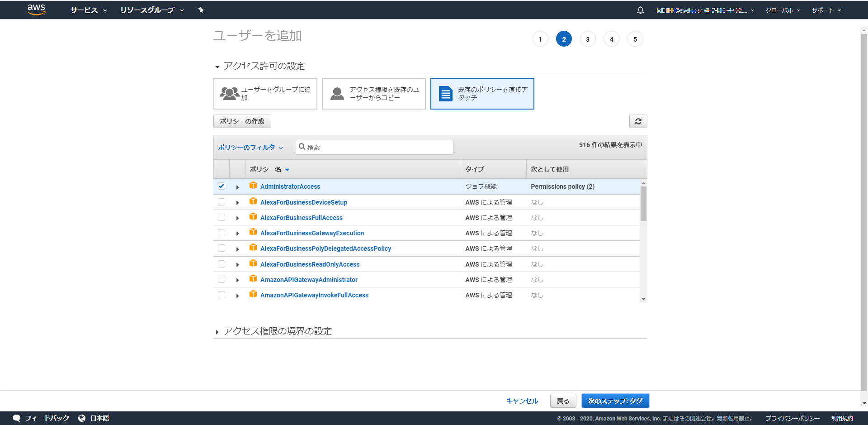The image size is (868, 425).
Task: Click the 利用規約 footer link
Action: coord(842,418)
